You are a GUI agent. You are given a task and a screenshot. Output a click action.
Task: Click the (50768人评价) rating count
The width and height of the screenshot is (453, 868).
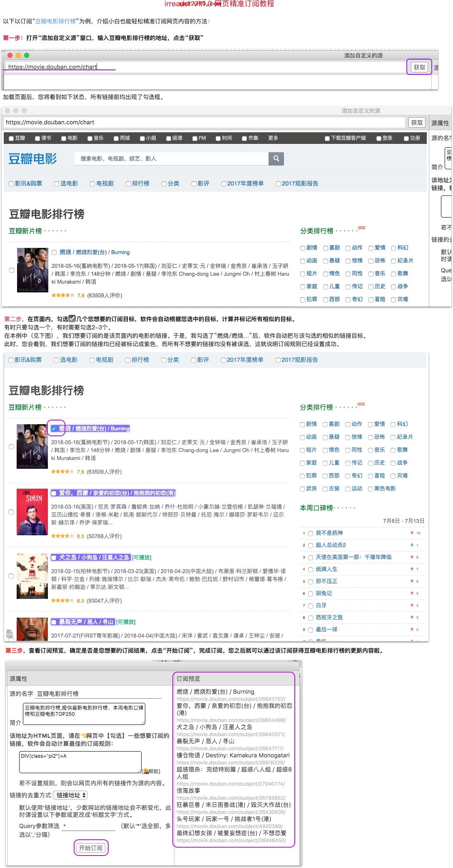click(x=105, y=536)
